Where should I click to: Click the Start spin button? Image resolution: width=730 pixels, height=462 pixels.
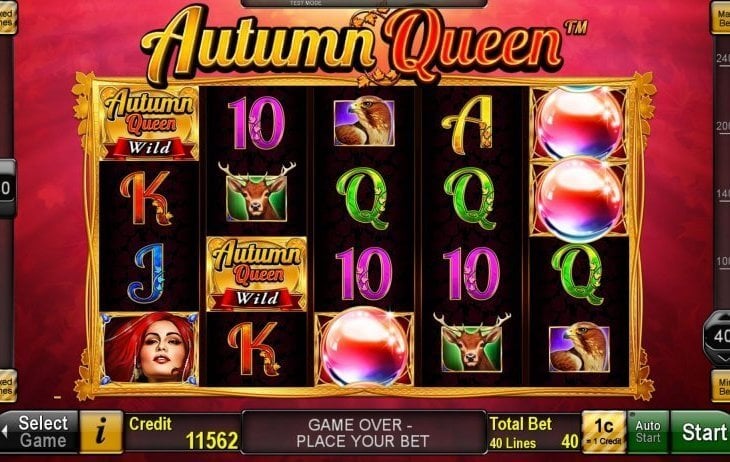[x=701, y=432]
